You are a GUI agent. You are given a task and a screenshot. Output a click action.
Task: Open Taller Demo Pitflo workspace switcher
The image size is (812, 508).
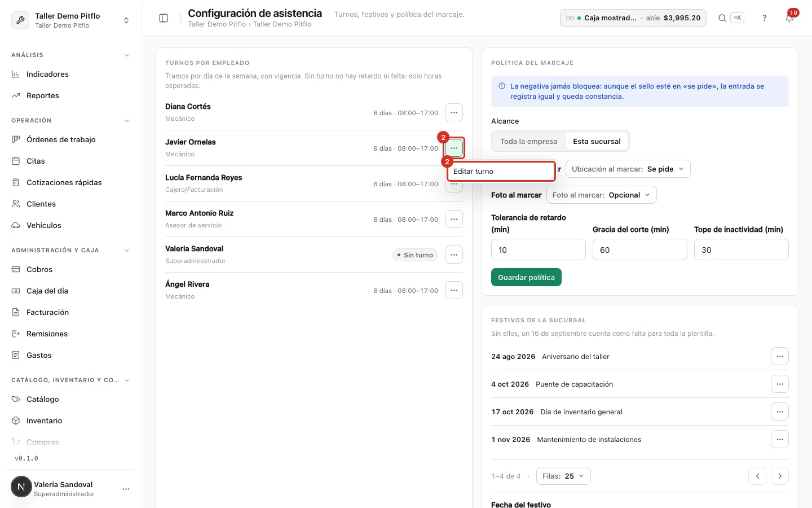tap(70, 20)
